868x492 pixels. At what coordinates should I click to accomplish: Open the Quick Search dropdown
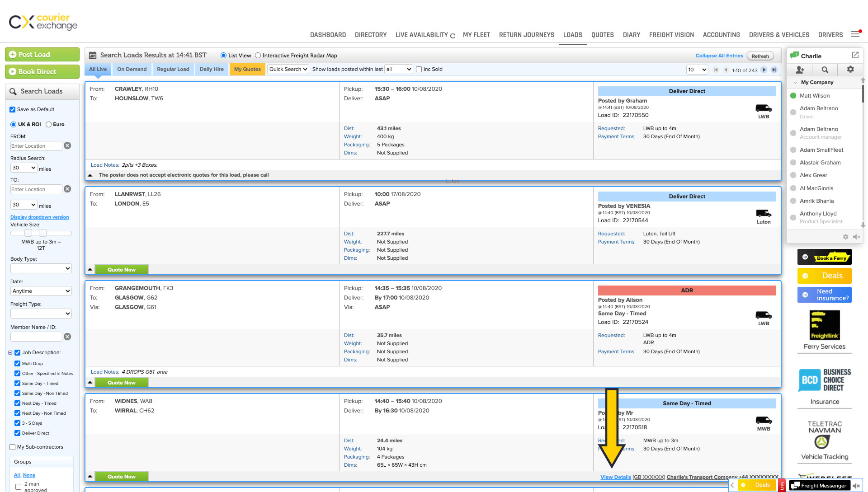click(x=288, y=69)
